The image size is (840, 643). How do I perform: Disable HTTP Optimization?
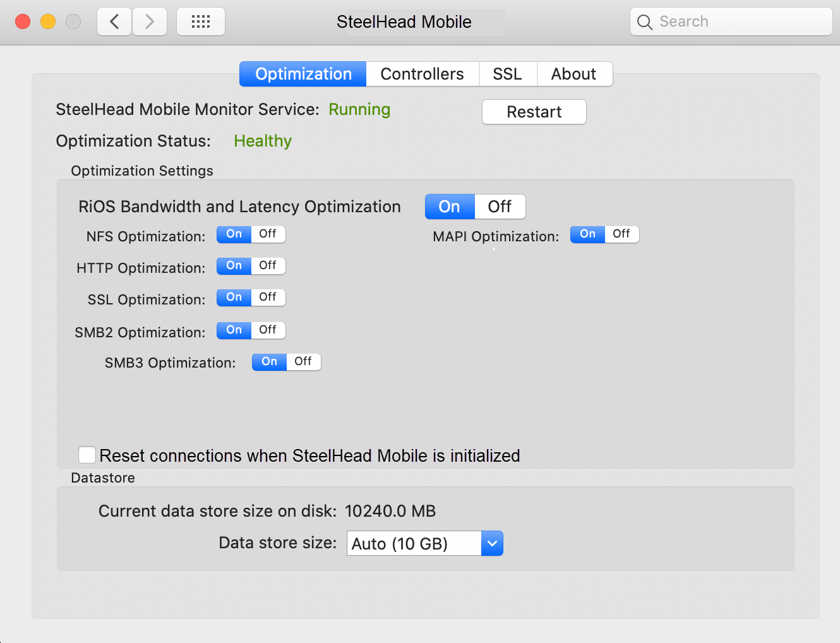pos(268,266)
